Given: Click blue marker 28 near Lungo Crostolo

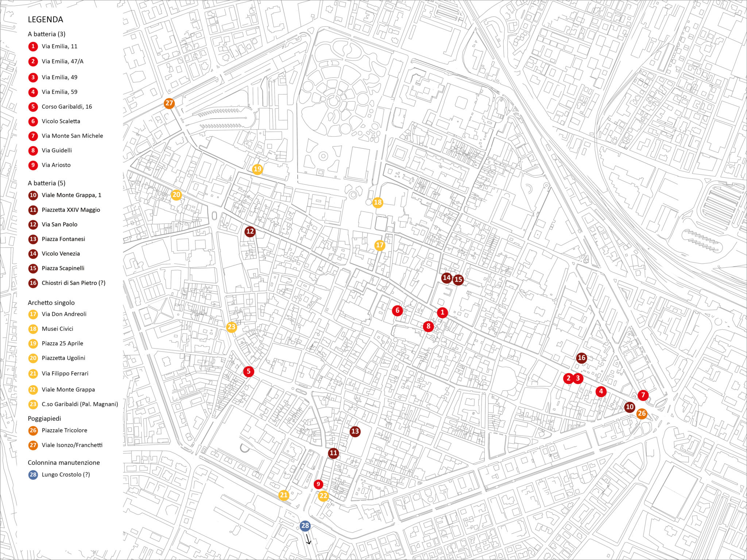Looking at the screenshot, I should click(x=305, y=526).
